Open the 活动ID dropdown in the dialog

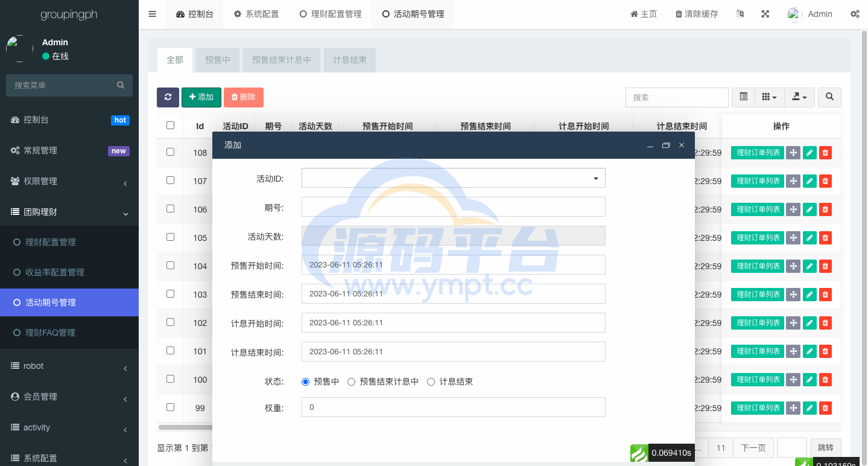453,178
